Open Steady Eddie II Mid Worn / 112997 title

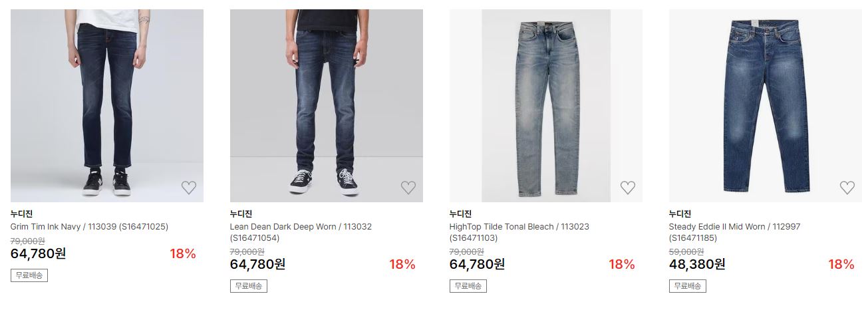click(735, 232)
